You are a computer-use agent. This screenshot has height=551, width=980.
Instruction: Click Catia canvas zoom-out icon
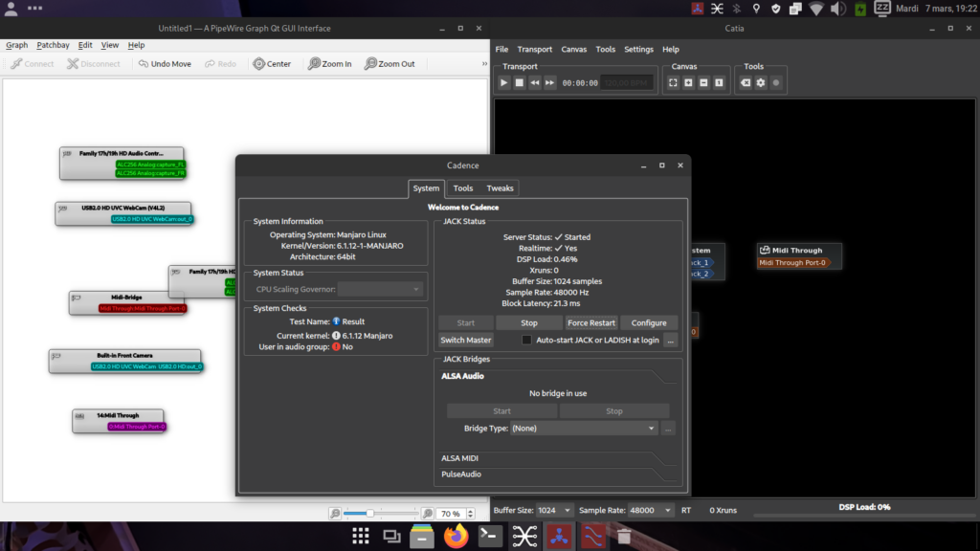point(703,82)
